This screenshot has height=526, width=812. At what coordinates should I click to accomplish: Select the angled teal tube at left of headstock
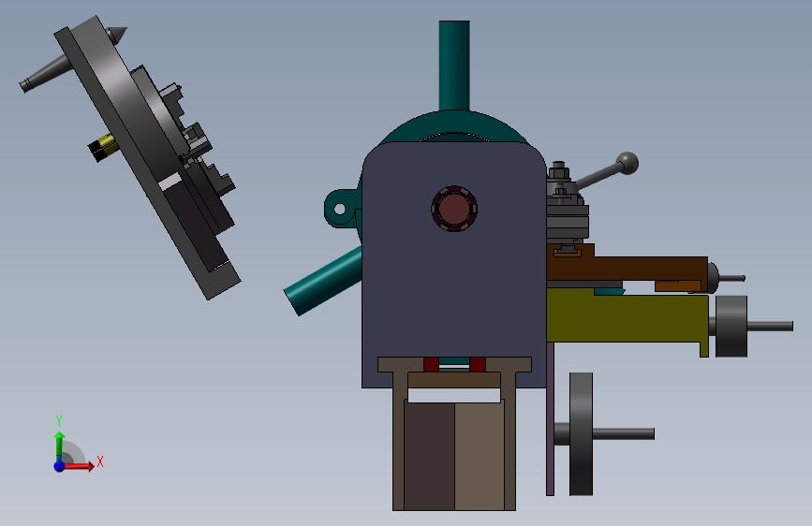(x=322, y=282)
